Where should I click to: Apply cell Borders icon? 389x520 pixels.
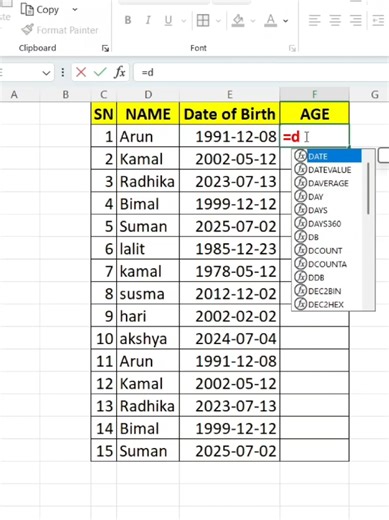203,21
